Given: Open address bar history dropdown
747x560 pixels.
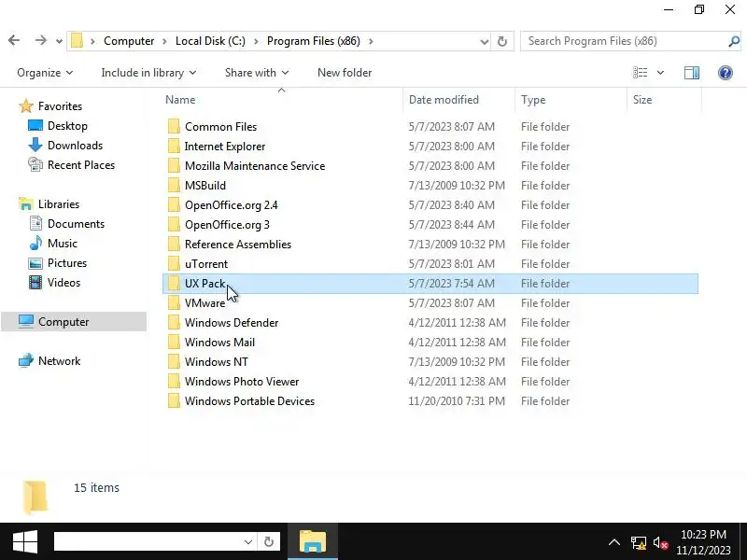Looking at the screenshot, I should pyautogui.click(x=484, y=41).
